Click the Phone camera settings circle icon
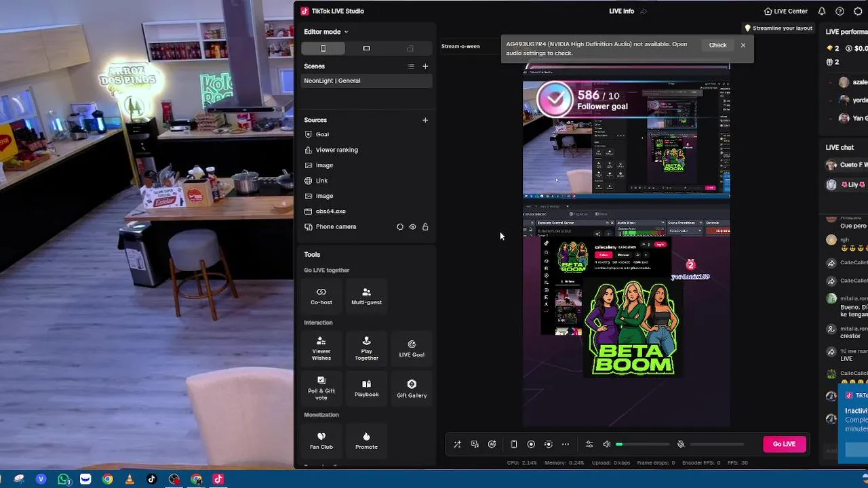 click(x=399, y=227)
